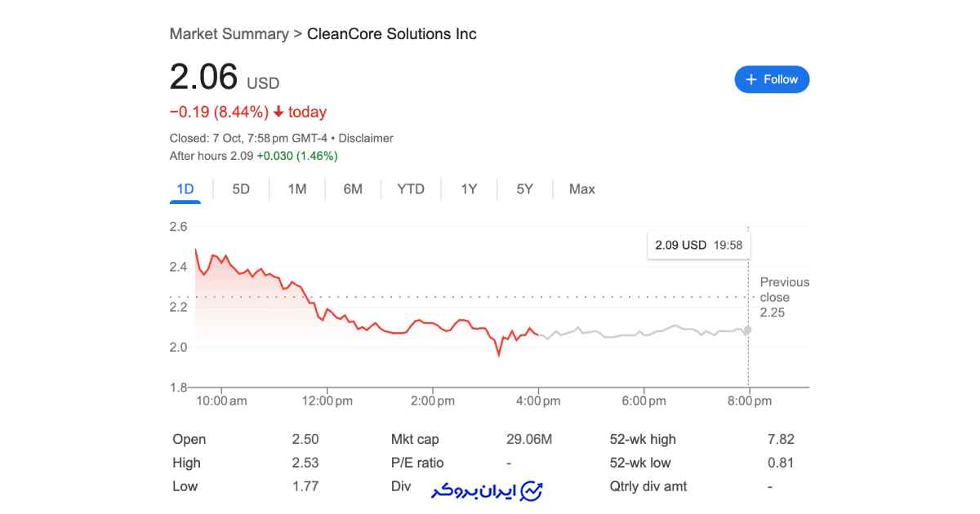The height and width of the screenshot is (514, 980).
Task: Click the red down arrow icon
Action: click(x=278, y=112)
